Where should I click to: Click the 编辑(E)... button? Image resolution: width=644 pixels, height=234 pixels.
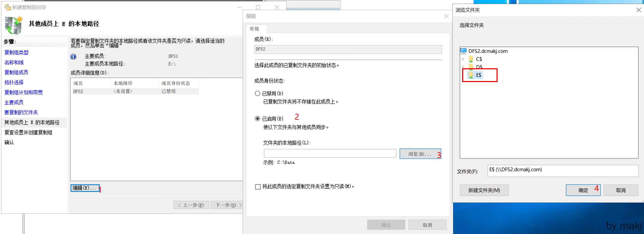pos(85,188)
